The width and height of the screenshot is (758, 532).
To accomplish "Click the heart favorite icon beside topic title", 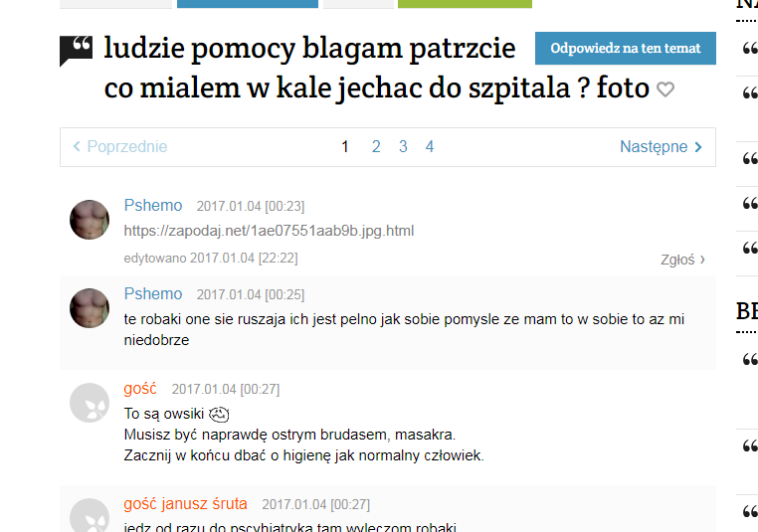I will [x=665, y=89].
